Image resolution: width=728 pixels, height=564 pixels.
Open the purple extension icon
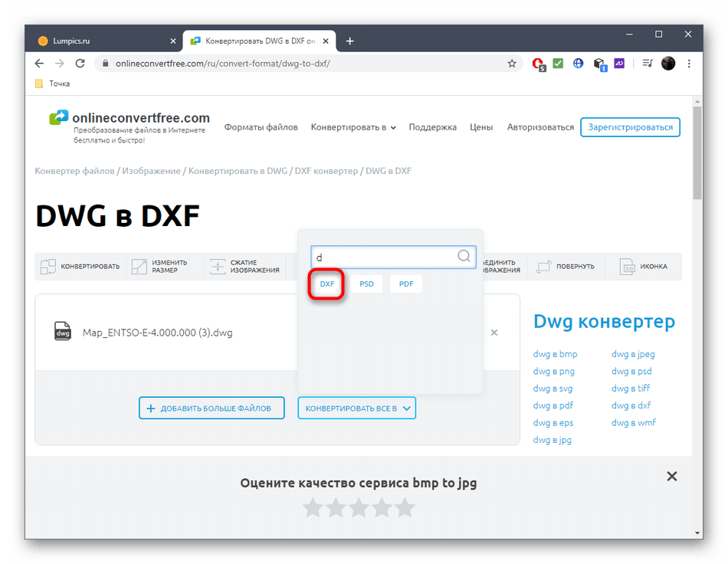(619, 63)
